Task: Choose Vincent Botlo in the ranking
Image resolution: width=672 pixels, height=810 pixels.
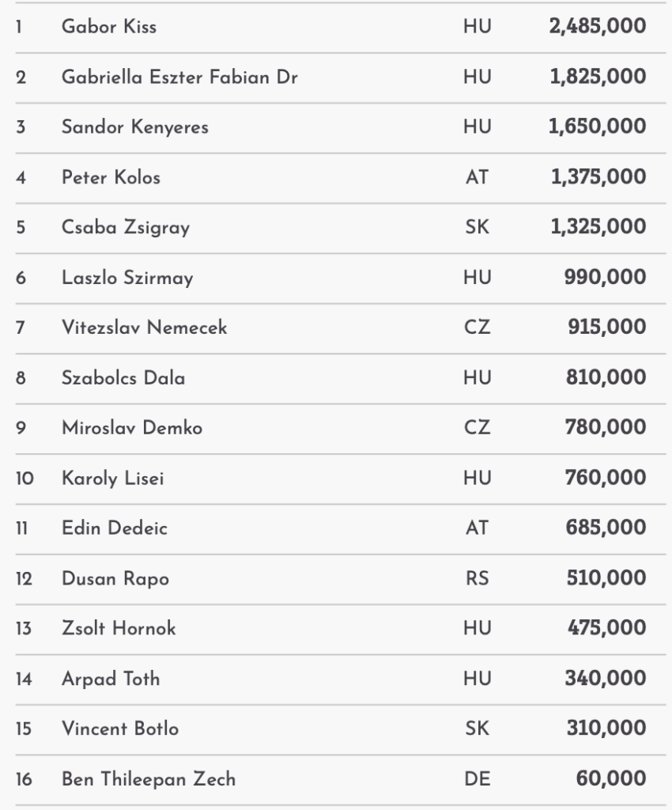Action: point(120,729)
